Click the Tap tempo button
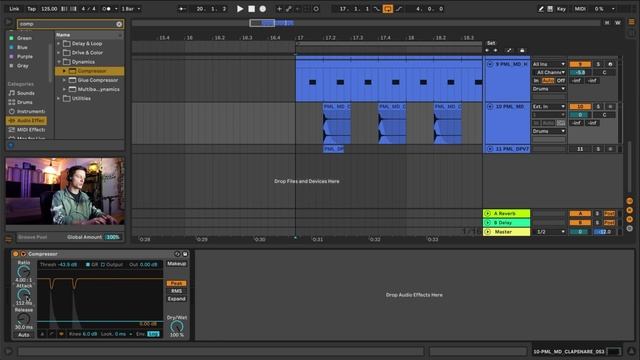 click(x=31, y=9)
